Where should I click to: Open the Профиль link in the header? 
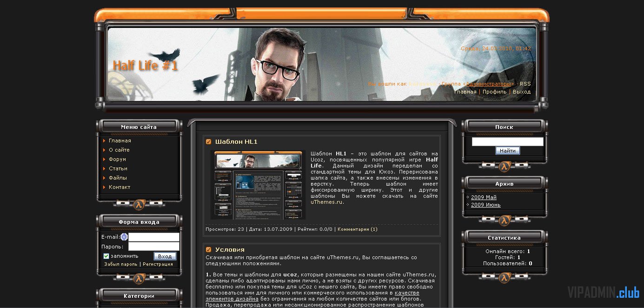494,92
